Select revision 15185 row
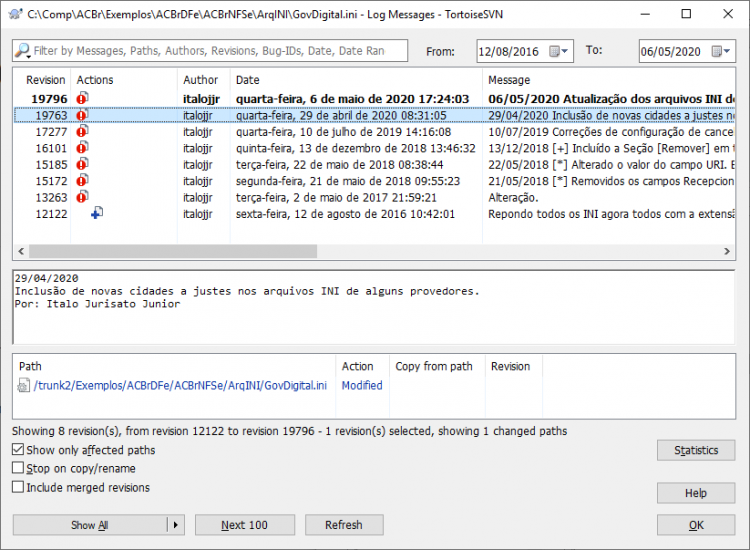Viewport: 750px width, 550px height. (375, 165)
